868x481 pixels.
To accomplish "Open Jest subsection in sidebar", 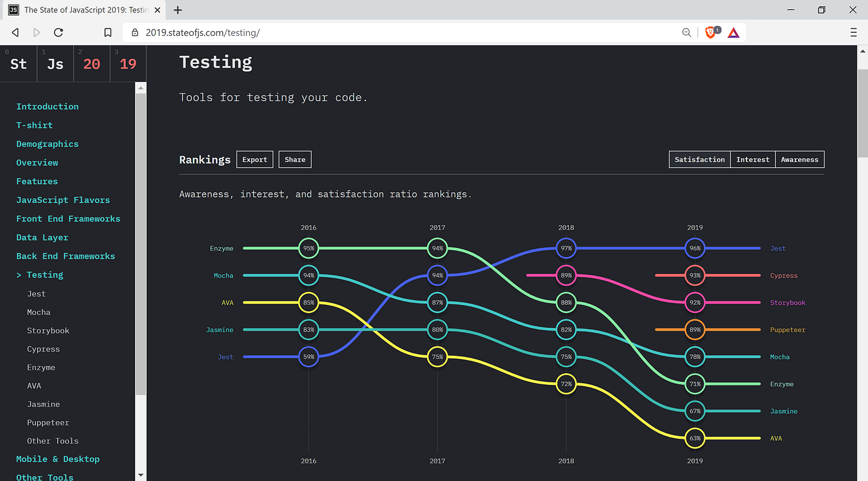I will click(36, 294).
